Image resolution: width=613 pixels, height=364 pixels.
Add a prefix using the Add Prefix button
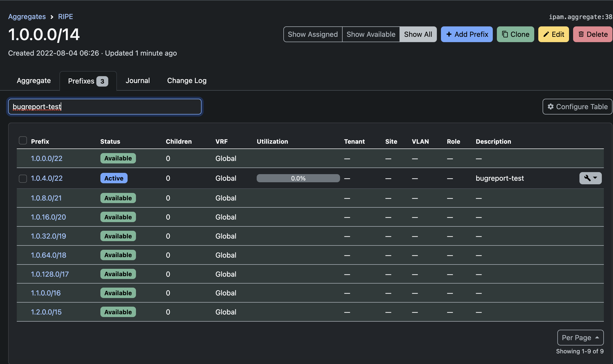point(467,34)
